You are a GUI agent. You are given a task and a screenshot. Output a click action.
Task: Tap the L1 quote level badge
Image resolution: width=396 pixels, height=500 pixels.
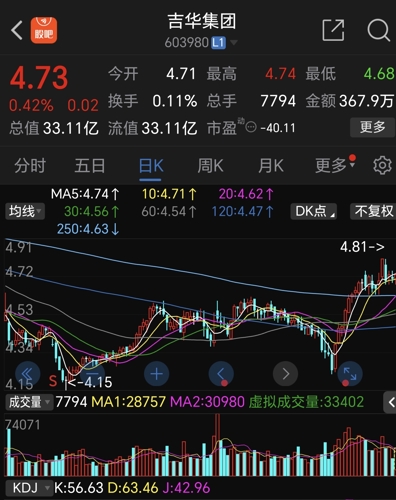click(x=218, y=43)
